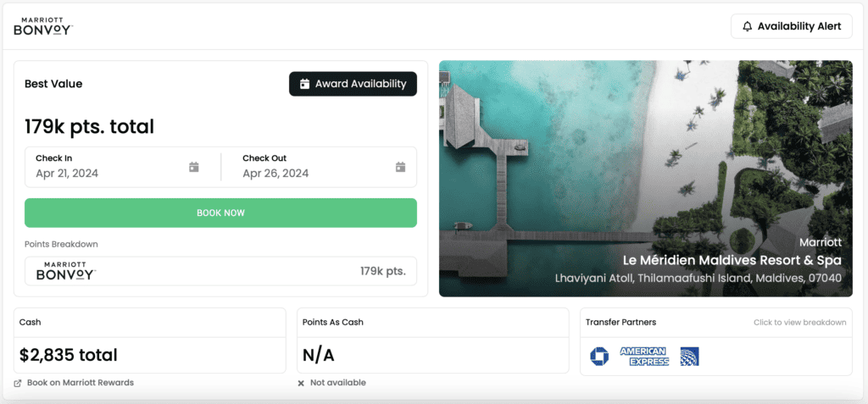
Task: Click the Check In calendar icon
Action: tap(194, 167)
